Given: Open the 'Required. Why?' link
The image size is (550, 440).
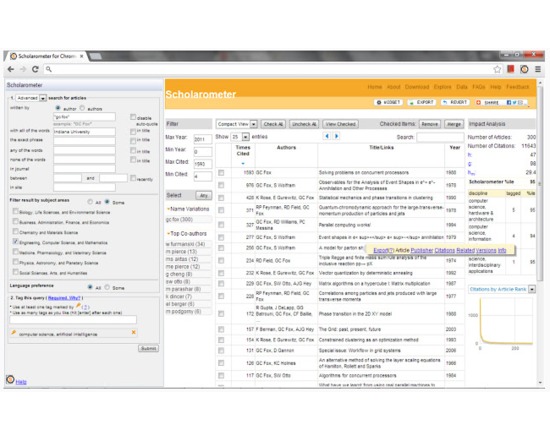Looking at the screenshot, I should click(x=64, y=298).
